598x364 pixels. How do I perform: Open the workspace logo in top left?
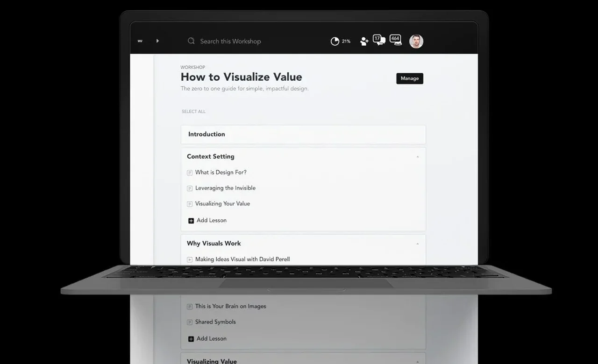(x=140, y=41)
